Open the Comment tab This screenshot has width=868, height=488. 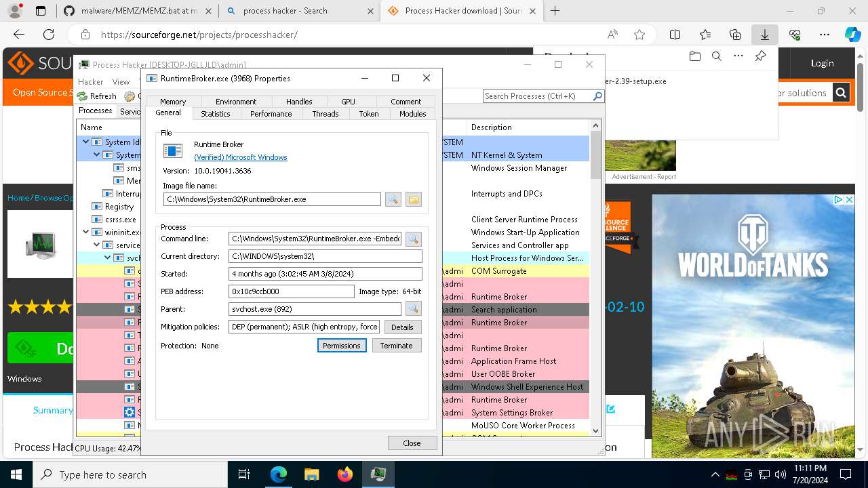point(406,102)
